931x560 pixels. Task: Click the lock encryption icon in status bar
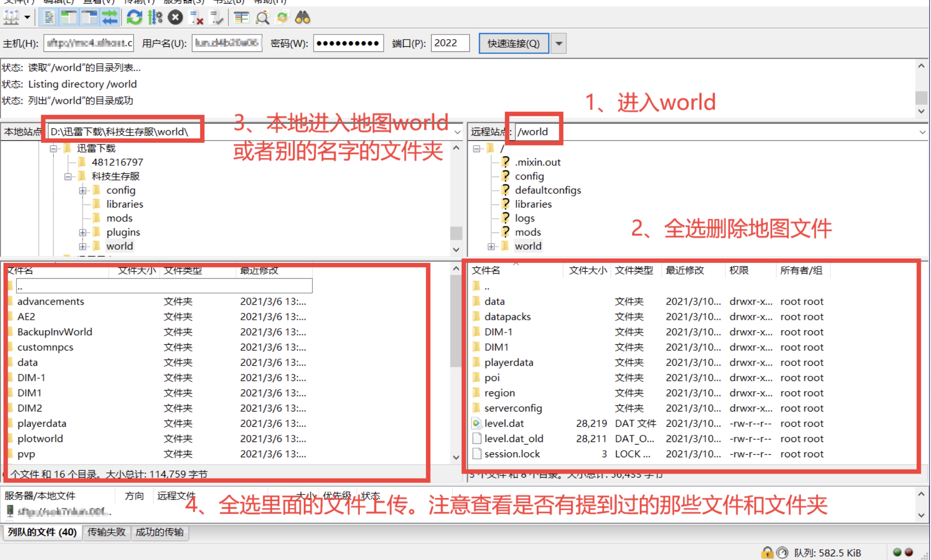click(767, 552)
